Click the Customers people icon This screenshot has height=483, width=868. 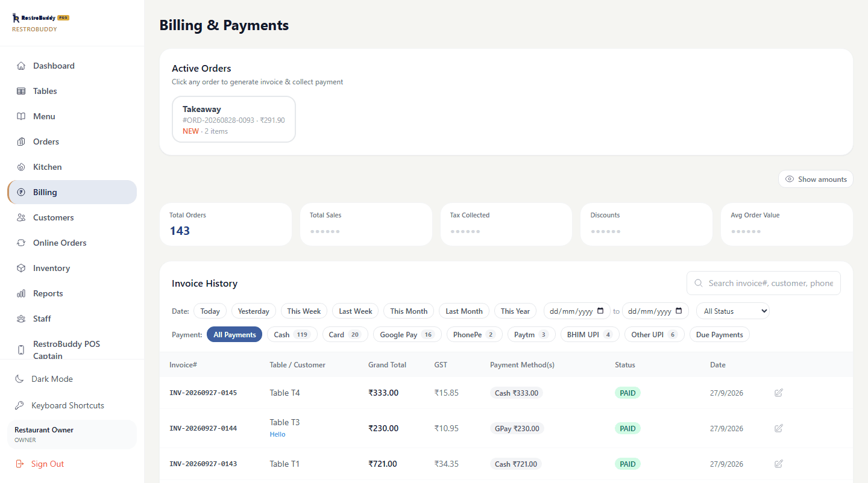pos(21,217)
